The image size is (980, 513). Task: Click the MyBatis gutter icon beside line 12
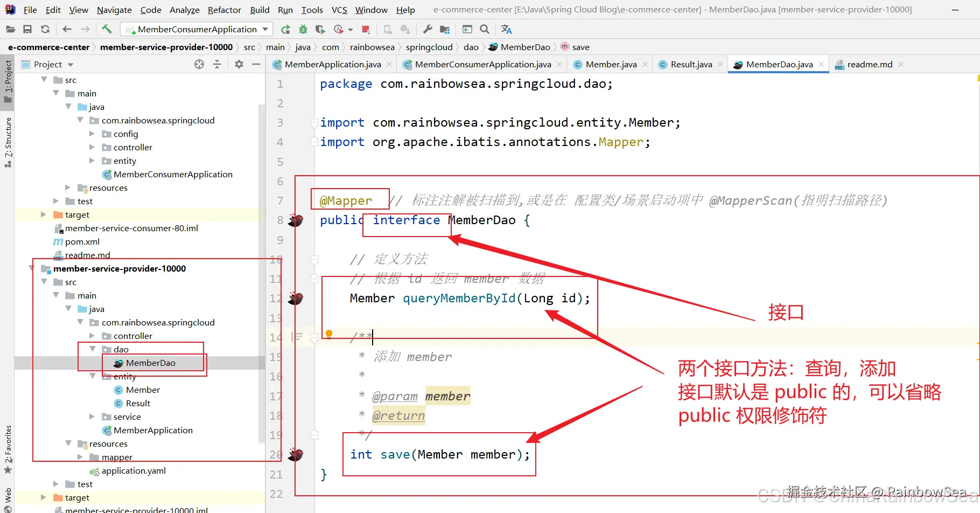pyautogui.click(x=296, y=298)
